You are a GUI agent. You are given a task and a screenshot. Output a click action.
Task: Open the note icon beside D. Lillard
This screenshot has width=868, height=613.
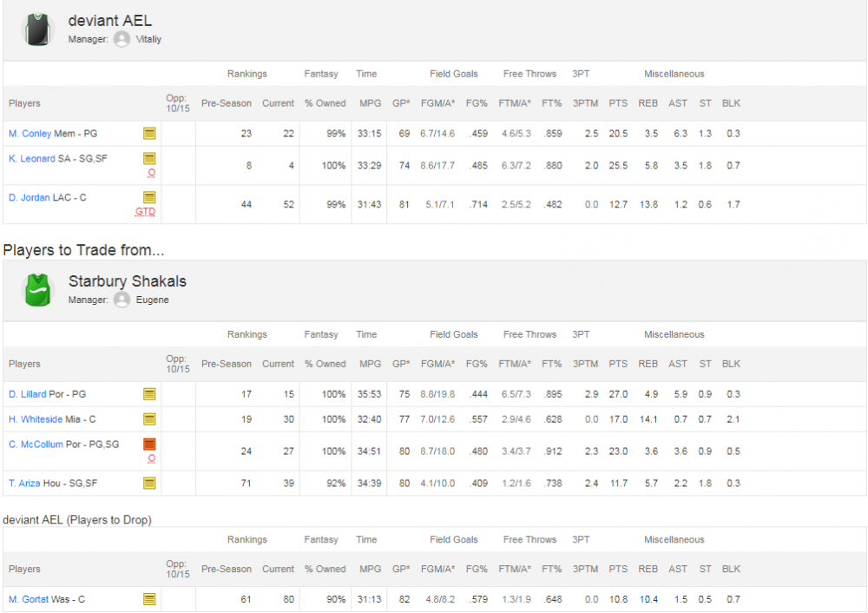point(149,394)
